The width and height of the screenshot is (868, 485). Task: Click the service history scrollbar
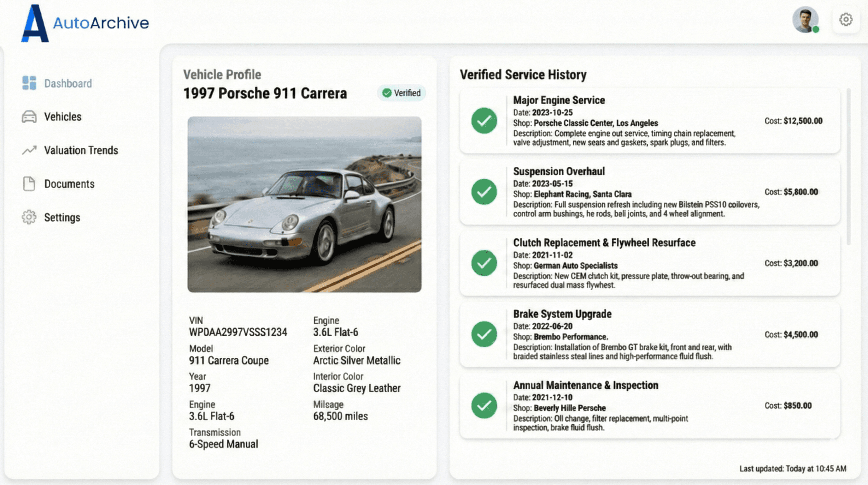(848, 167)
